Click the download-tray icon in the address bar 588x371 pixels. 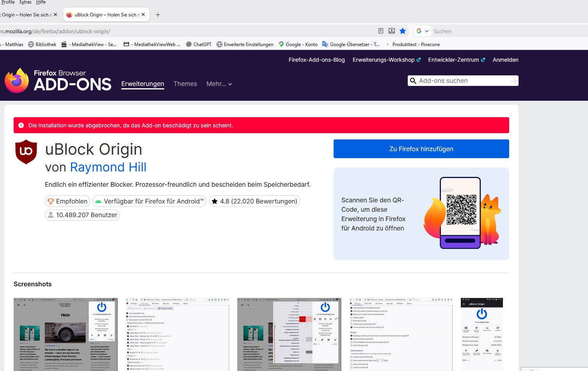pyautogui.click(x=392, y=31)
